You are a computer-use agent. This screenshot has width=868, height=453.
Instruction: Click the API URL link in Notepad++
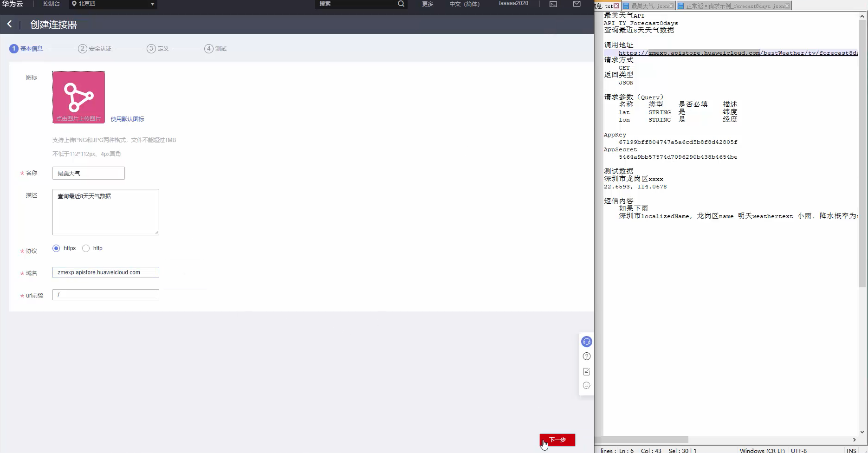[x=738, y=53]
